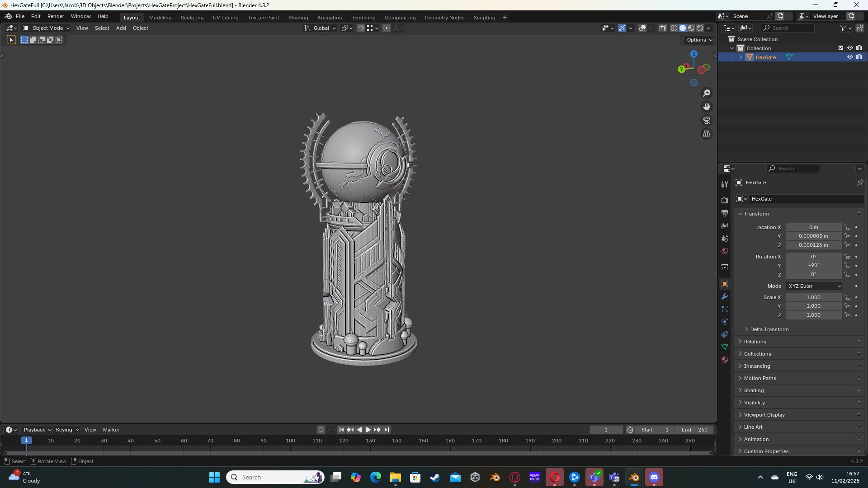Open the Material properties tab icon
Viewport: 868px width, 488px height.
point(725,360)
